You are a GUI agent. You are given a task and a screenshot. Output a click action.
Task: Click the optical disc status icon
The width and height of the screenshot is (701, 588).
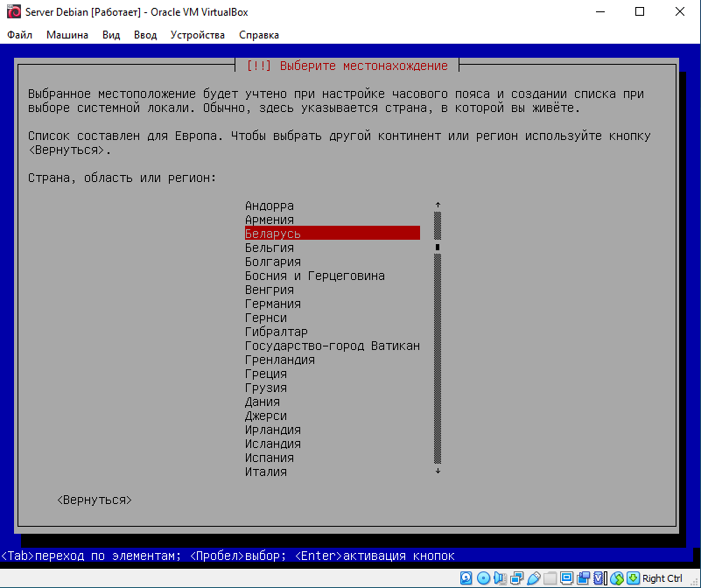483,578
